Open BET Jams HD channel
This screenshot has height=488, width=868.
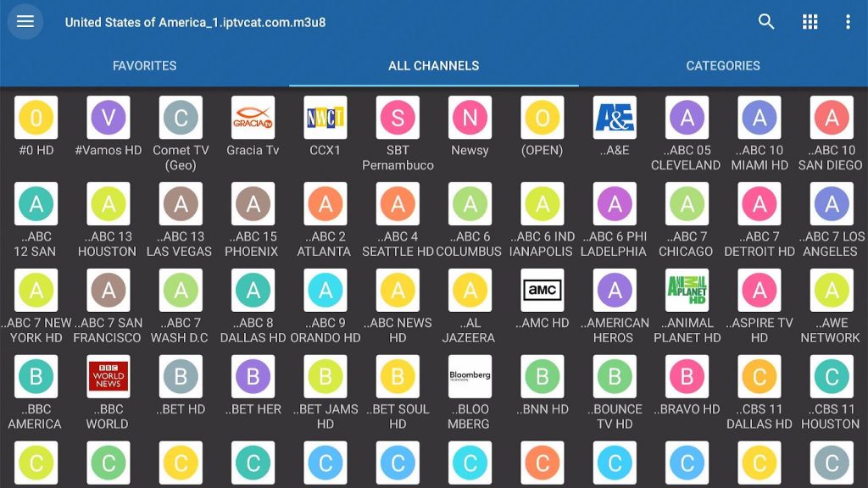point(325,377)
